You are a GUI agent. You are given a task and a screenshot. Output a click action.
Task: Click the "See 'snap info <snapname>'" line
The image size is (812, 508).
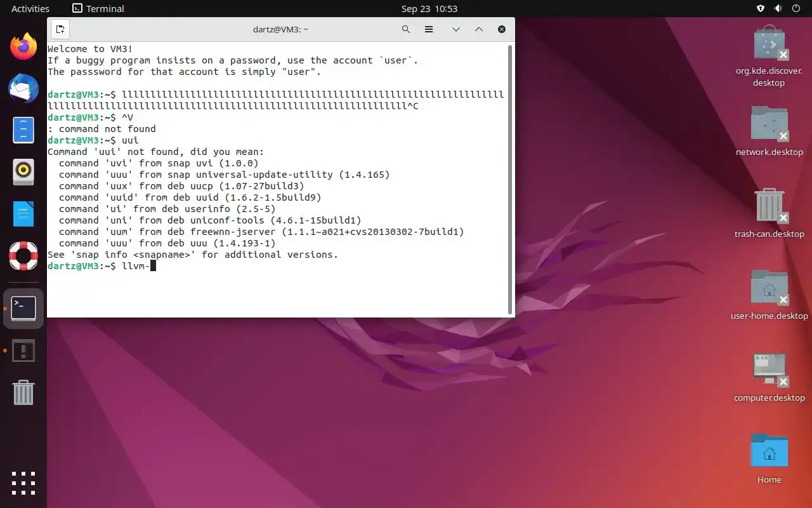(x=193, y=255)
